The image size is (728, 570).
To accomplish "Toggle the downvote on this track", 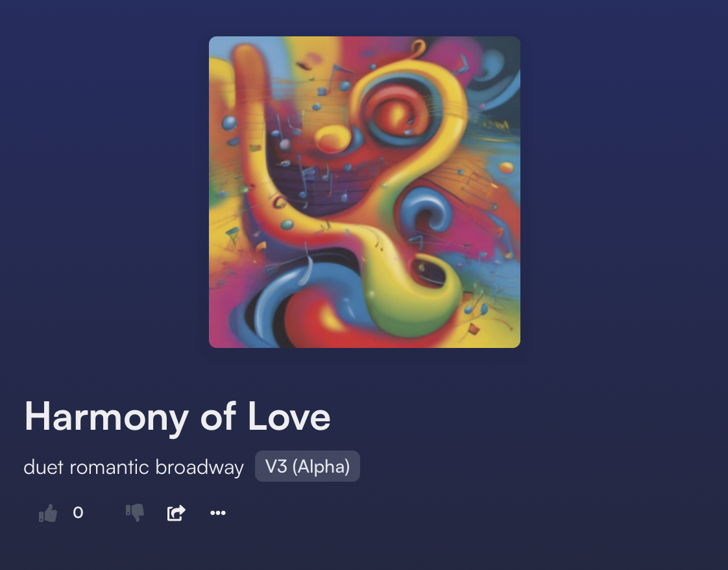I will point(135,513).
